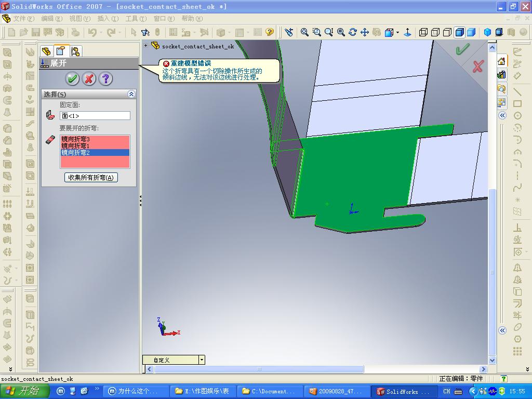
Task: Open the 插入(I) menu
Action: 108,18
